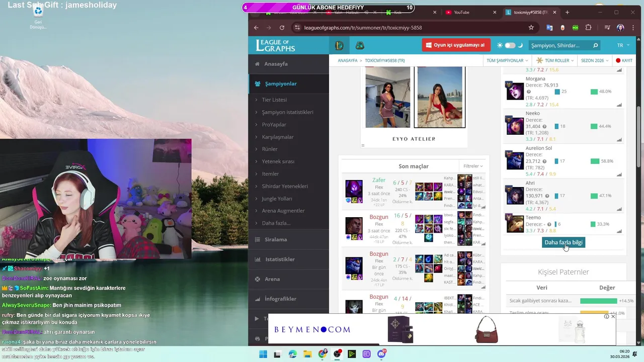Expand Ahri stats chart
This screenshot has height=362, width=644.
pos(619,209)
